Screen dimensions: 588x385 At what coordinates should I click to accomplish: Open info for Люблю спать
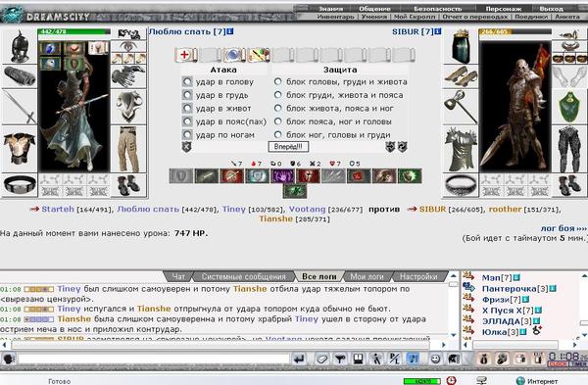click(230, 31)
